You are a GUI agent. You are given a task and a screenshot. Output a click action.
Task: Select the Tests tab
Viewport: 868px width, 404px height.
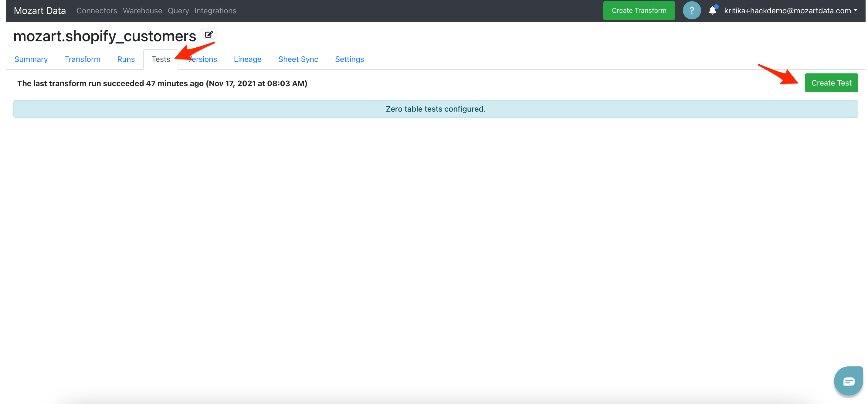(x=160, y=59)
